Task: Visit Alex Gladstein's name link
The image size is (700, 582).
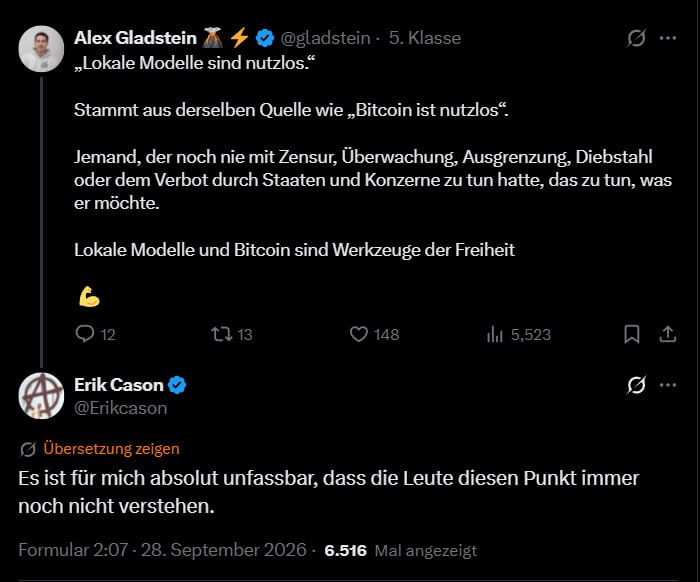Action: [135, 38]
